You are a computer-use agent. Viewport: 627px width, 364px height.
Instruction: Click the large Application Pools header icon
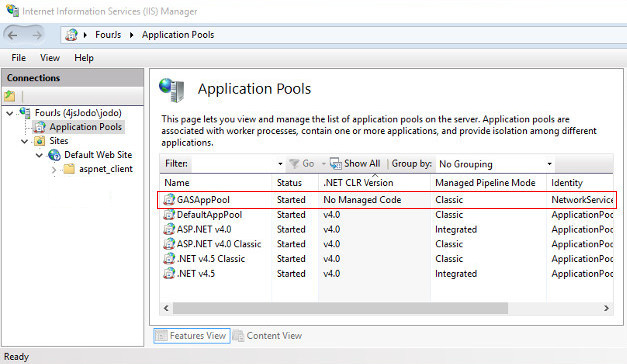pyautogui.click(x=172, y=90)
